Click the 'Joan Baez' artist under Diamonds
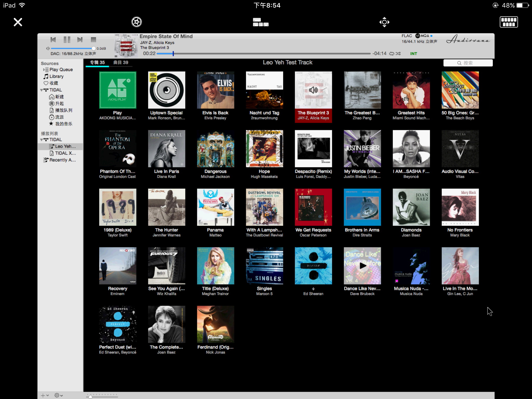This screenshot has width=532, height=399. tap(411, 235)
